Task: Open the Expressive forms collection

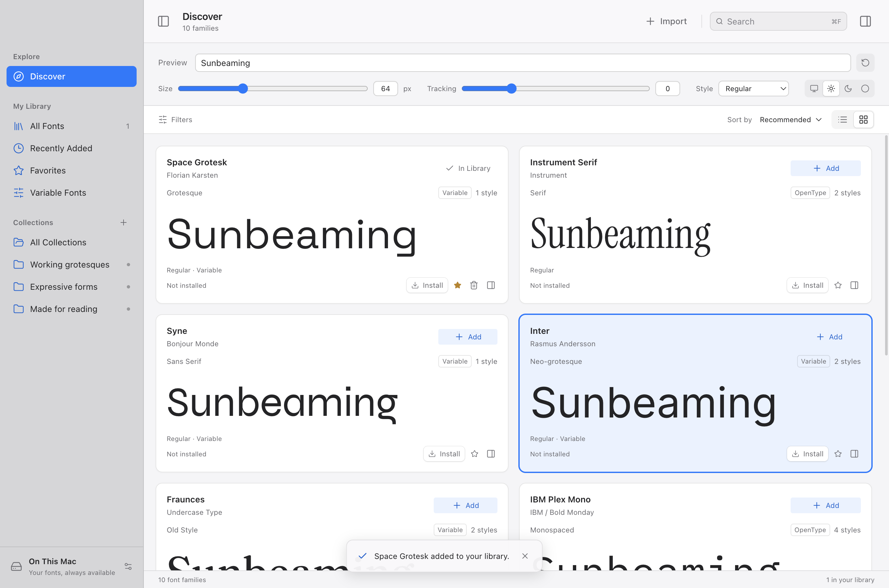Action: pyautogui.click(x=71, y=286)
